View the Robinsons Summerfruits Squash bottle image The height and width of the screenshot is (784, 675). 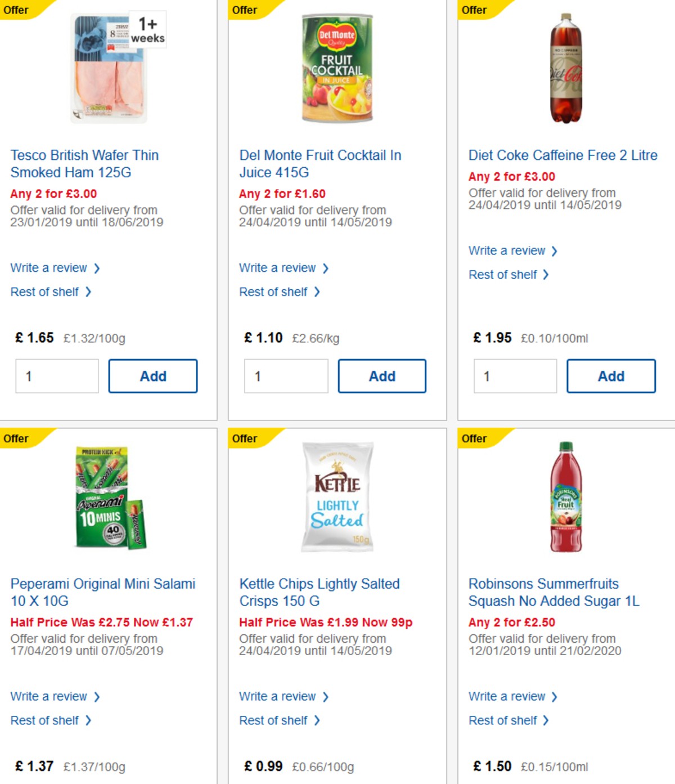tap(564, 498)
